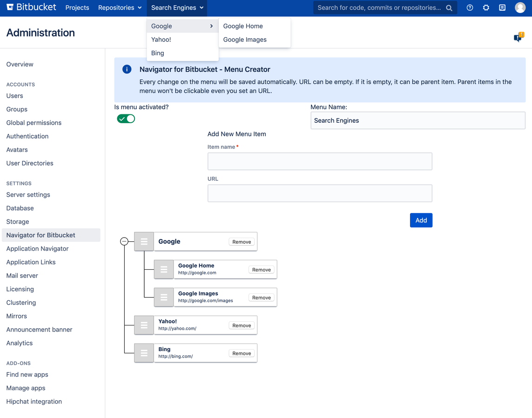This screenshot has width=532, height=418.
Task: Open Analytics page
Action: [20, 343]
